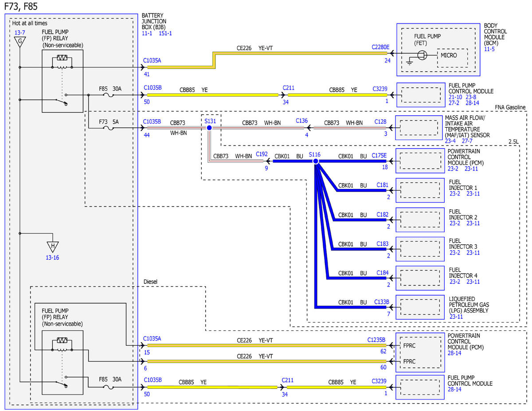
Task: Select the blue CBK01 BU wire to C184
Action: (x=357, y=278)
